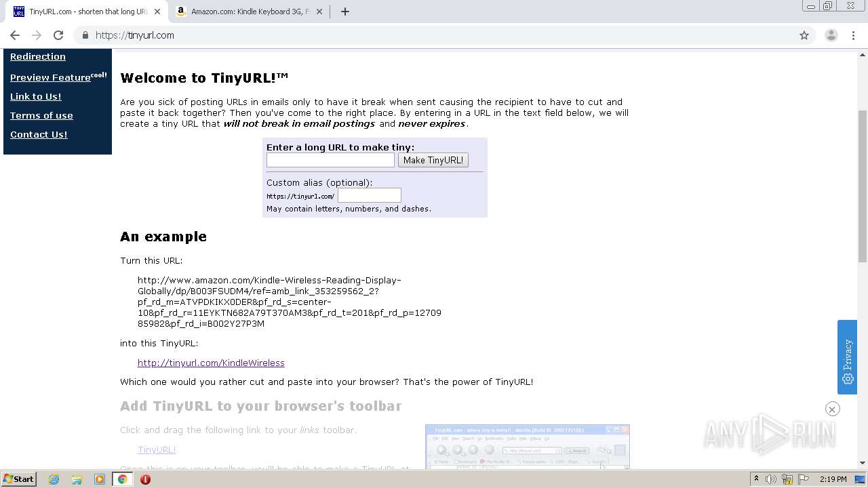868x488 pixels.
Task: Click the browser toolbar screenshot thumbnail
Action: pyautogui.click(x=528, y=447)
